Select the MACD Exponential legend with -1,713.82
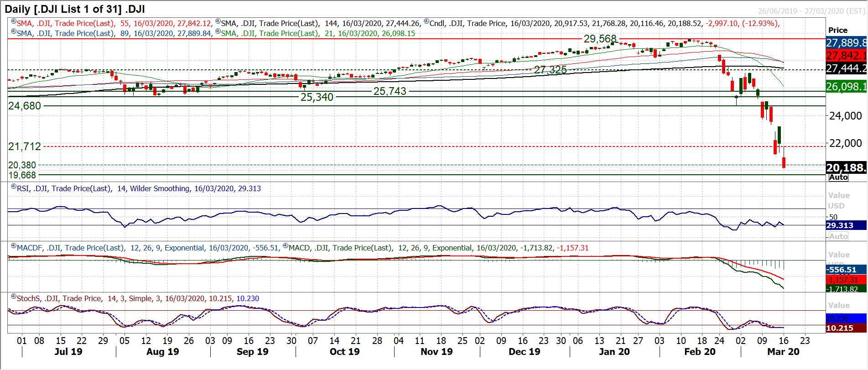 click(439, 248)
